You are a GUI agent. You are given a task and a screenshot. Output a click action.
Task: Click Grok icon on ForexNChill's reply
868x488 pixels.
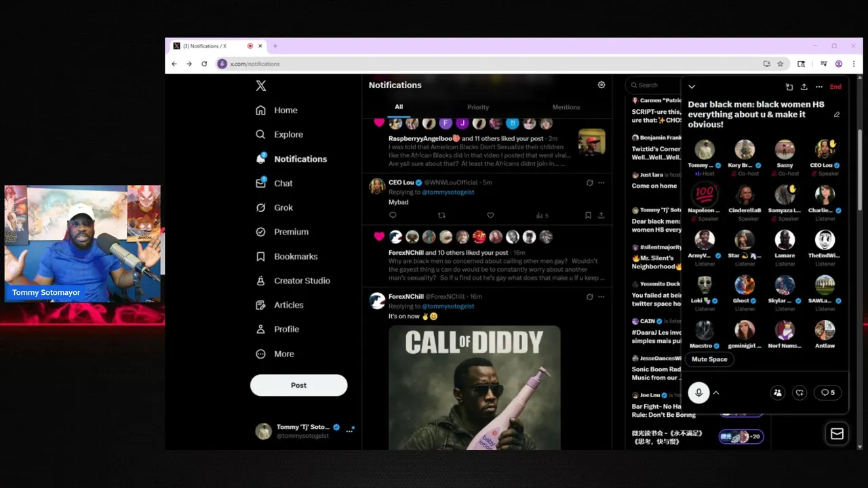[x=589, y=296]
